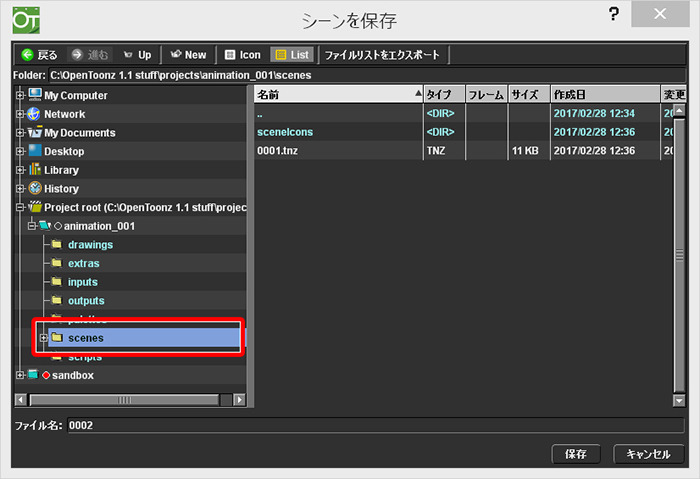Click the scenes folder icon
Screen dimensions: 700x479
point(57,337)
